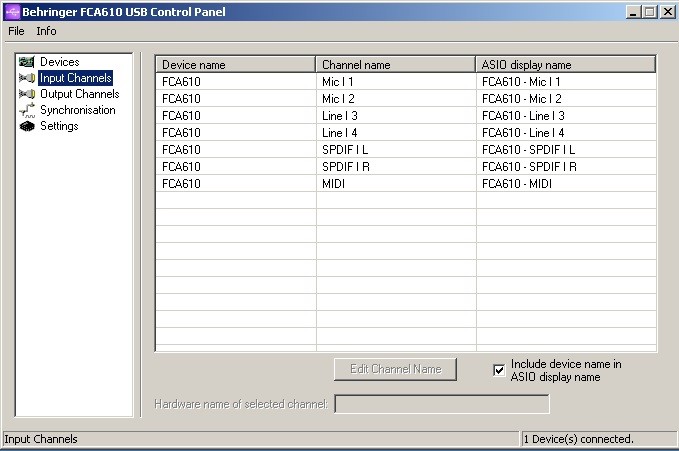Click ASIO name FCA610 - MIDI
This screenshot has height=451, width=679.
click(x=566, y=184)
